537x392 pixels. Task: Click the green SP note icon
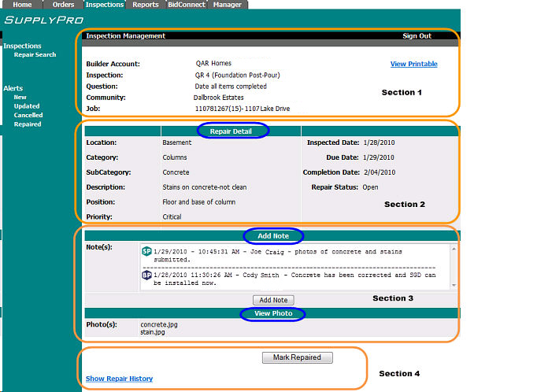[x=146, y=251]
